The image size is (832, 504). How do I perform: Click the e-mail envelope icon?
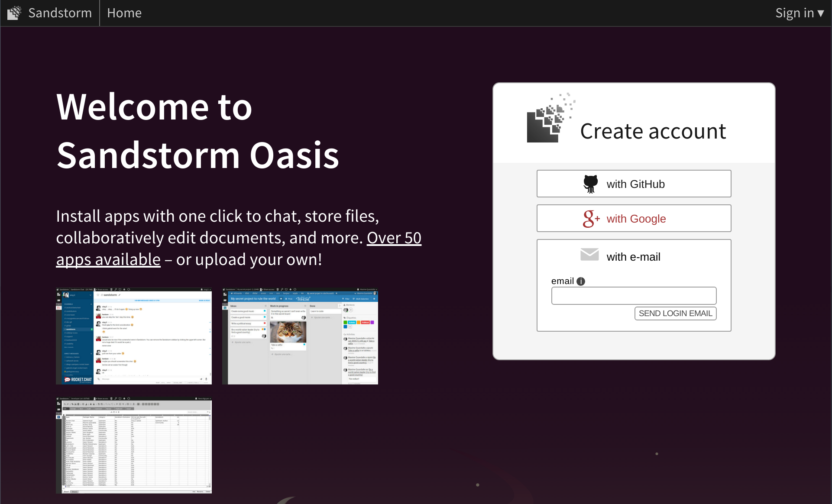pos(589,255)
